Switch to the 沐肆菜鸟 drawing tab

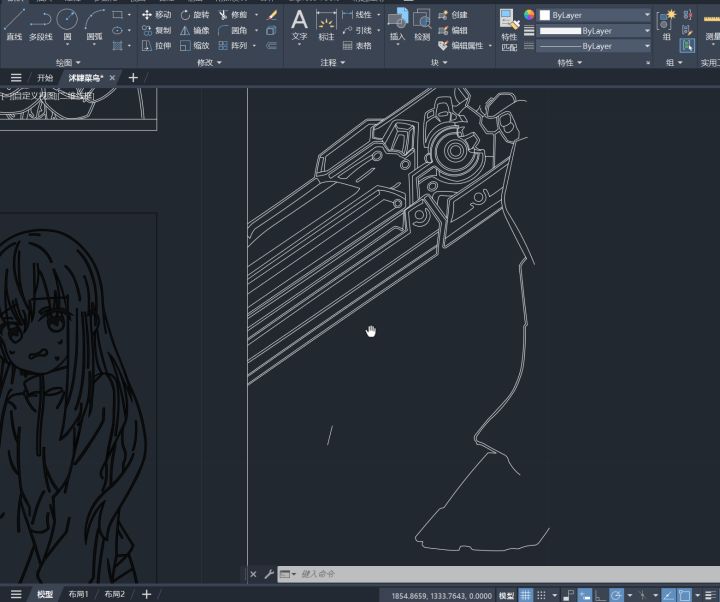pos(85,78)
